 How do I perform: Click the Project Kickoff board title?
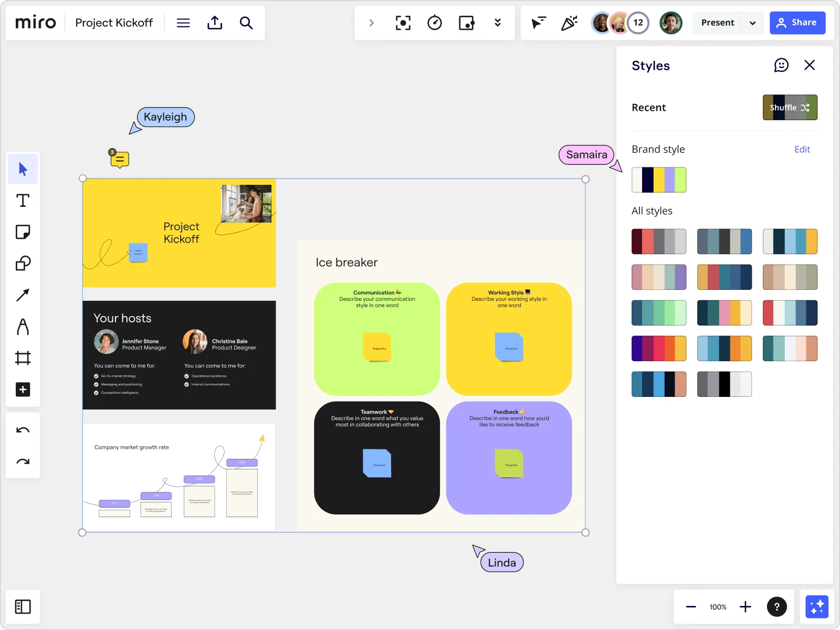point(114,23)
